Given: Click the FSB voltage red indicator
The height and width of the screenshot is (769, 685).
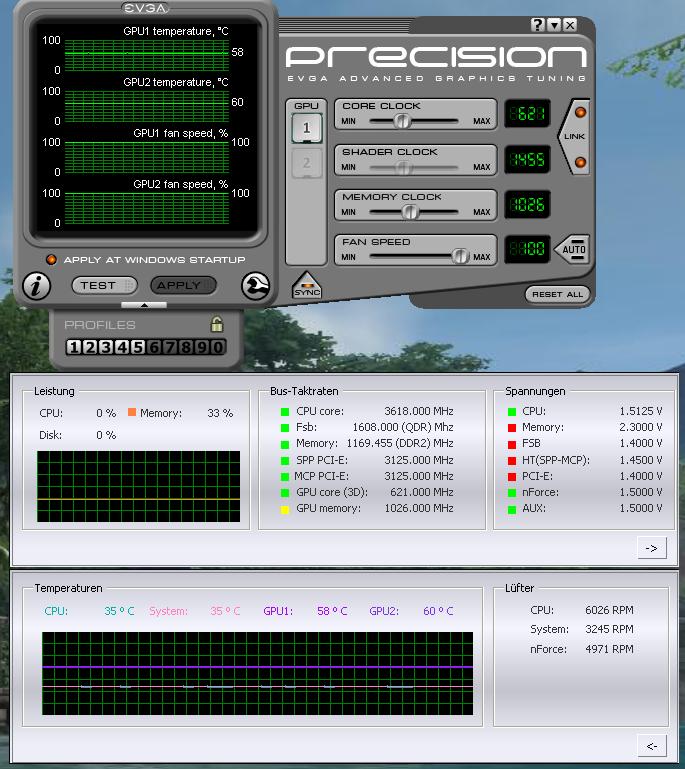Looking at the screenshot, I should [512, 444].
